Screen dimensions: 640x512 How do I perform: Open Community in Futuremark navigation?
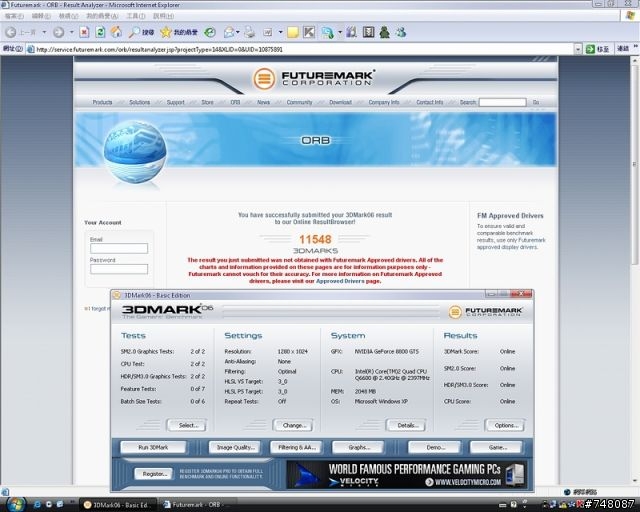299,102
